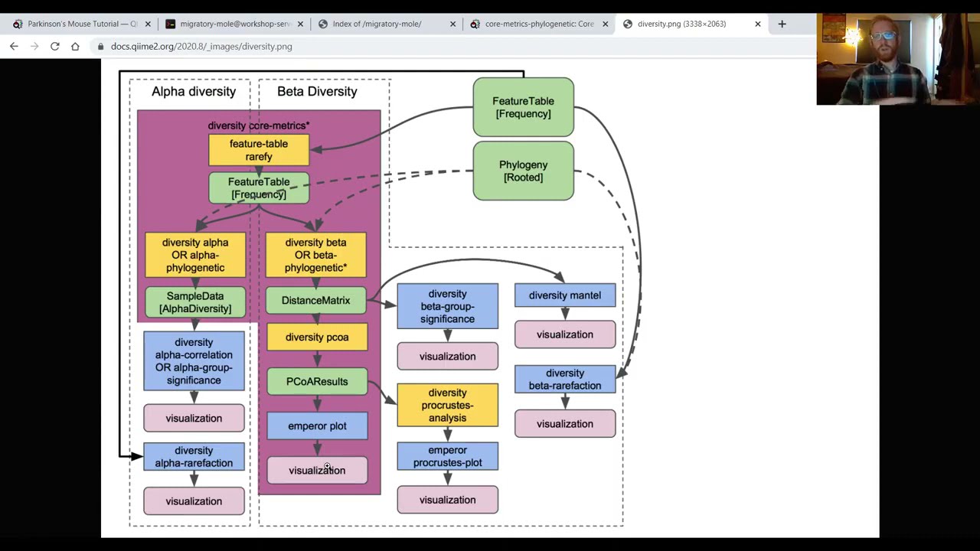980x551 pixels.
Task: Click 'diversity alpha-correlation OR alpha-group-significance' box
Action: point(194,361)
